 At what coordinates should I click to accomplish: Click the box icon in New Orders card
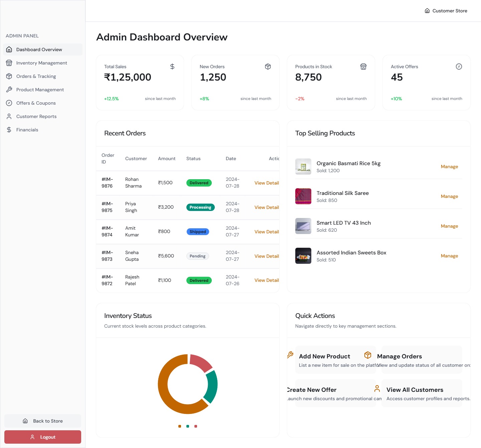coord(268,67)
